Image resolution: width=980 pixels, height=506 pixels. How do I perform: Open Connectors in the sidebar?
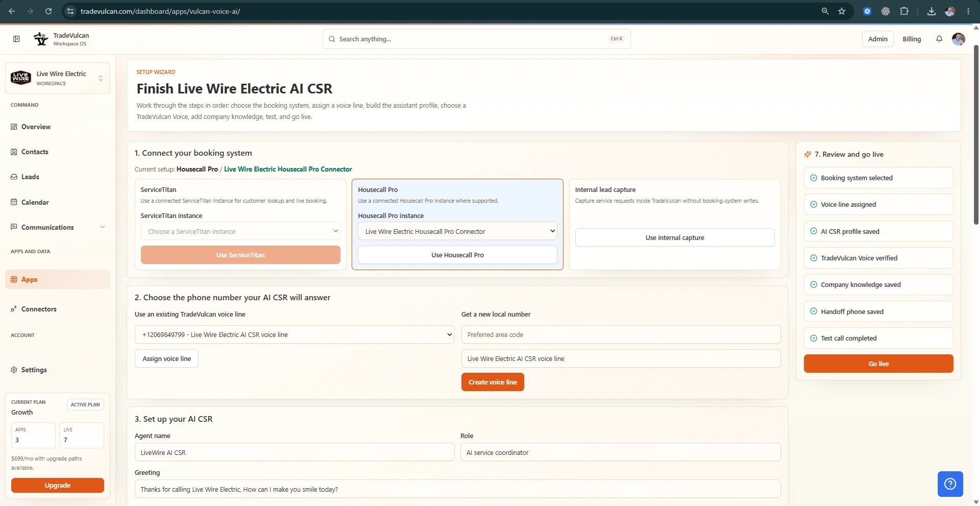click(58, 309)
